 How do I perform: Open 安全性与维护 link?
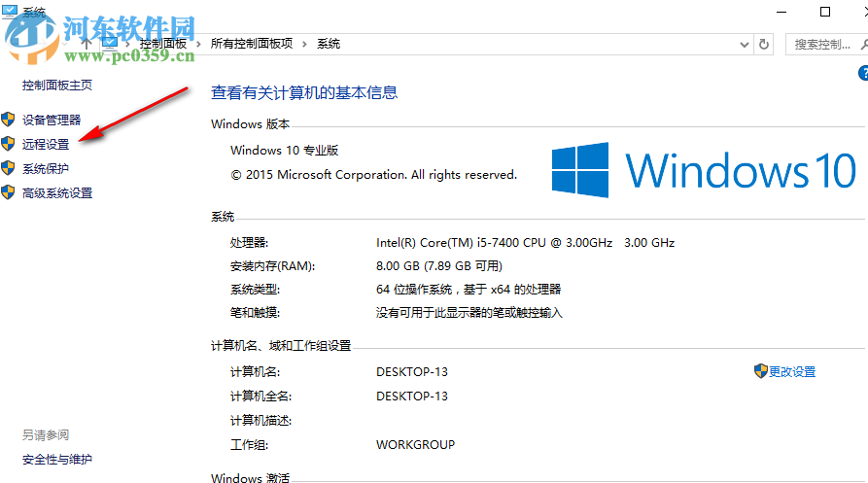[57, 460]
